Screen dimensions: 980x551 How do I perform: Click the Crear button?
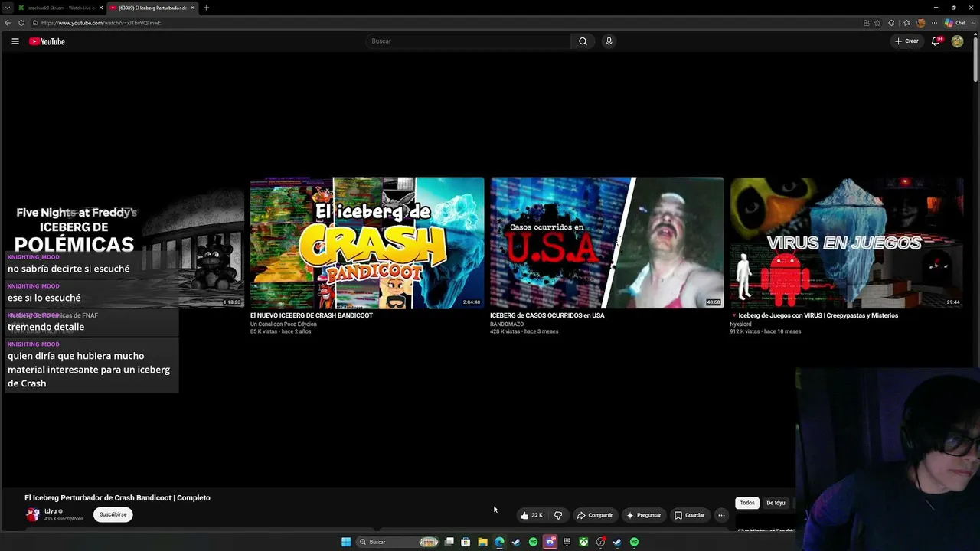tap(906, 41)
